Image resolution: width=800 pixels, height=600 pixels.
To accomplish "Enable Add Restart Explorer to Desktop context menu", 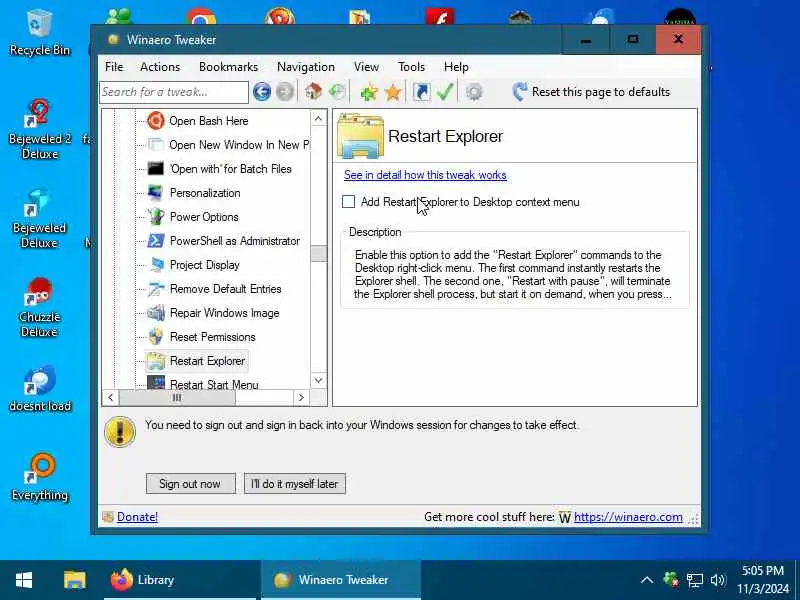I will (x=348, y=202).
